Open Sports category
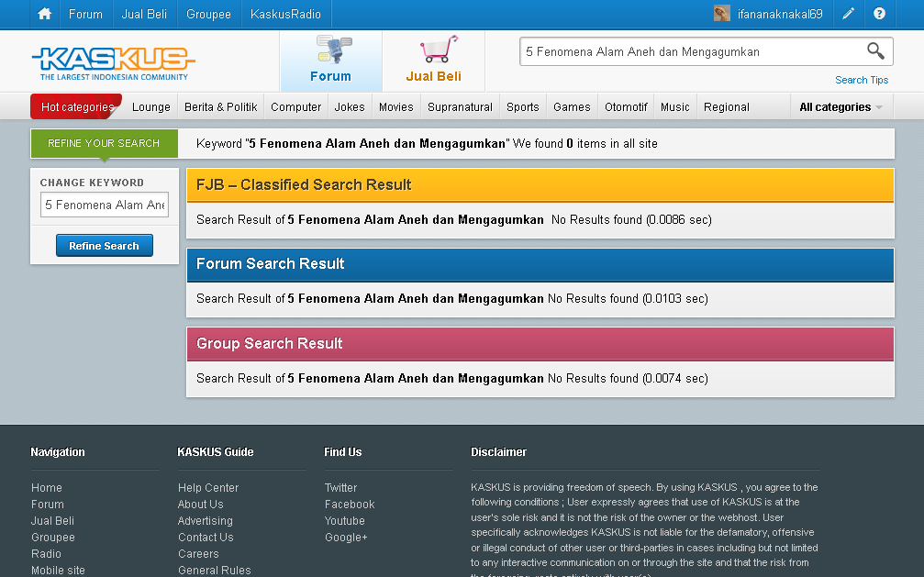 point(523,107)
